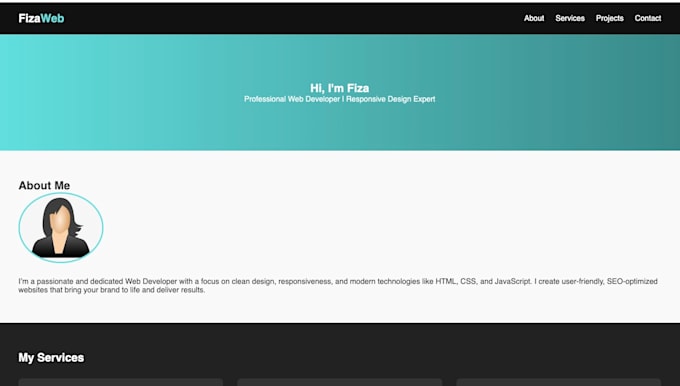Image resolution: width=680 pixels, height=386 pixels.
Task: Go to the Services nav link
Action: (x=570, y=18)
